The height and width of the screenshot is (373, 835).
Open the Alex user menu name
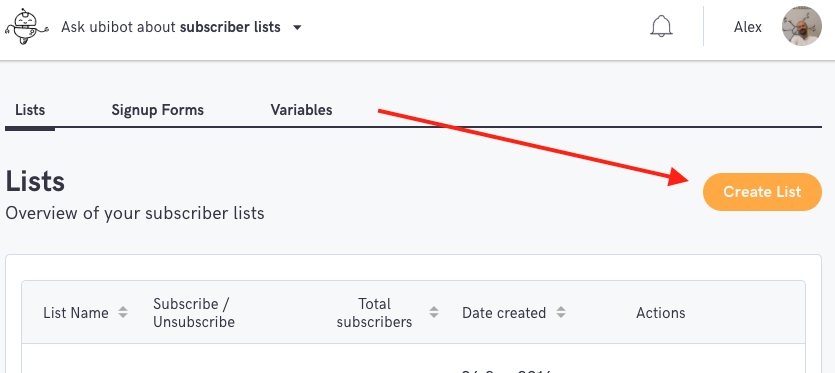[x=748, y=27]
